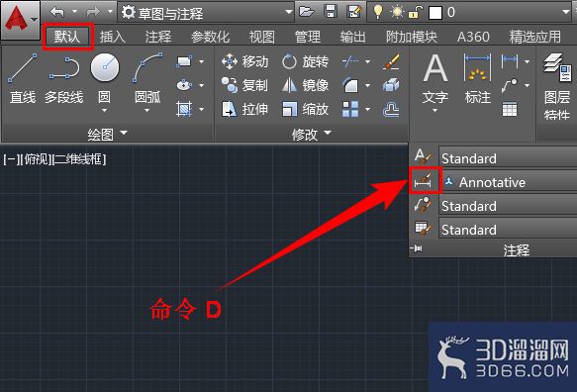
Task: Expand the array tool dropdown arrow
Action: [x=367, y=109]
